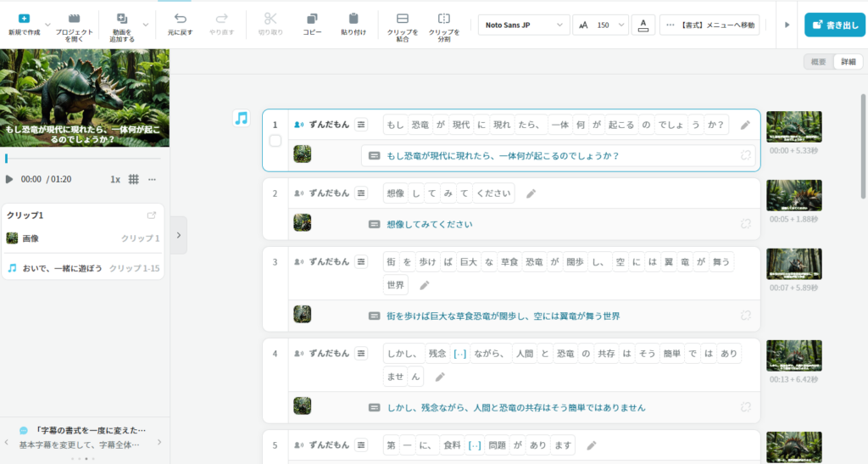The height and width of the screenshot is (464, 868).
Task: Click the 切り取り scissors icon
Action: (270, 19)
